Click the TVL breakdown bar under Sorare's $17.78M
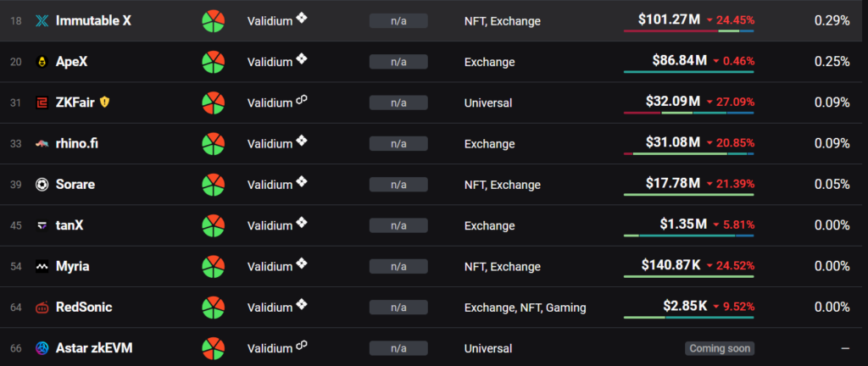Image resolution: width=868 pixels, height=366 pixels. pos(688,195)
